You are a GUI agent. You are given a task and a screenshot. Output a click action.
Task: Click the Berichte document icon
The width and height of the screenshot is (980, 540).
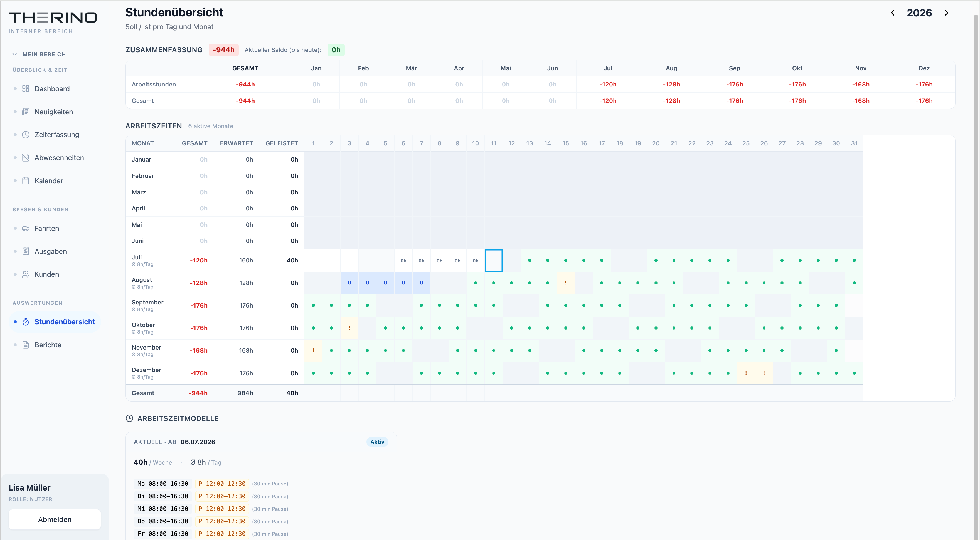point(26,345)
